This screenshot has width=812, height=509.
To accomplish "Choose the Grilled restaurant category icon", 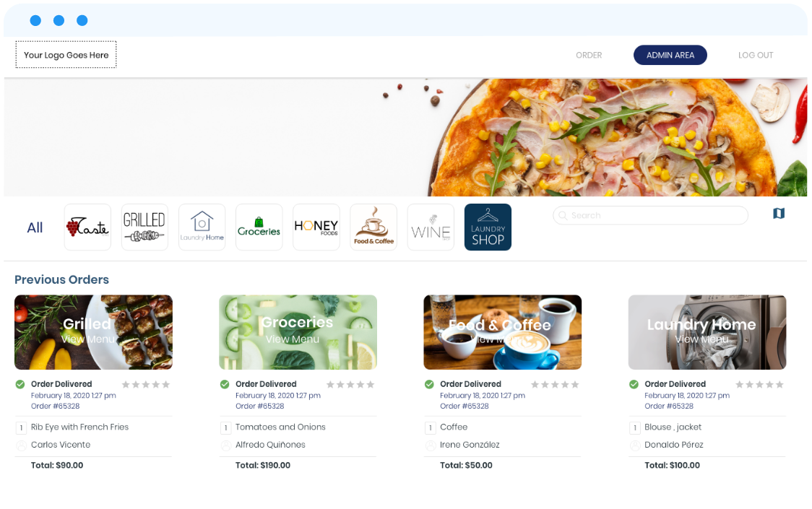I will (x=144, y=227).
